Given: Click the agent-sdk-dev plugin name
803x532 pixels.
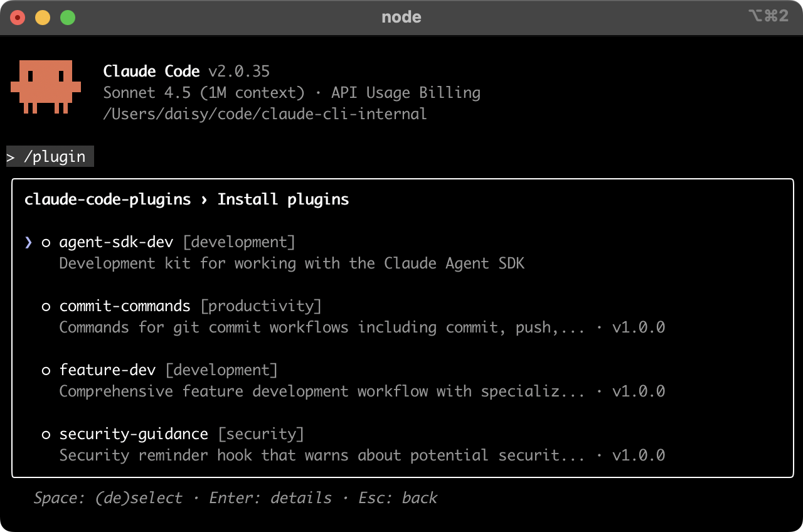Looking at the screenshot, I should pos(116,242).
